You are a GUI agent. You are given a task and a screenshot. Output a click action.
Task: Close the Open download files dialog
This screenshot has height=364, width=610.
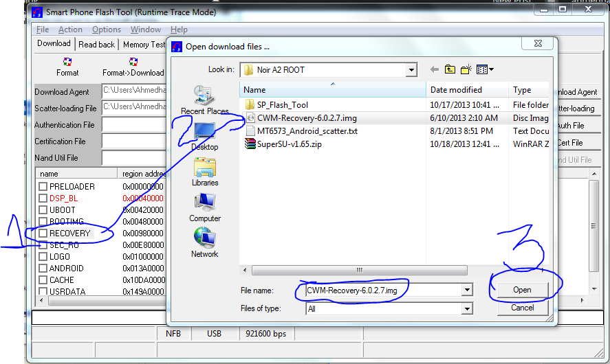[x=538, y=43]
